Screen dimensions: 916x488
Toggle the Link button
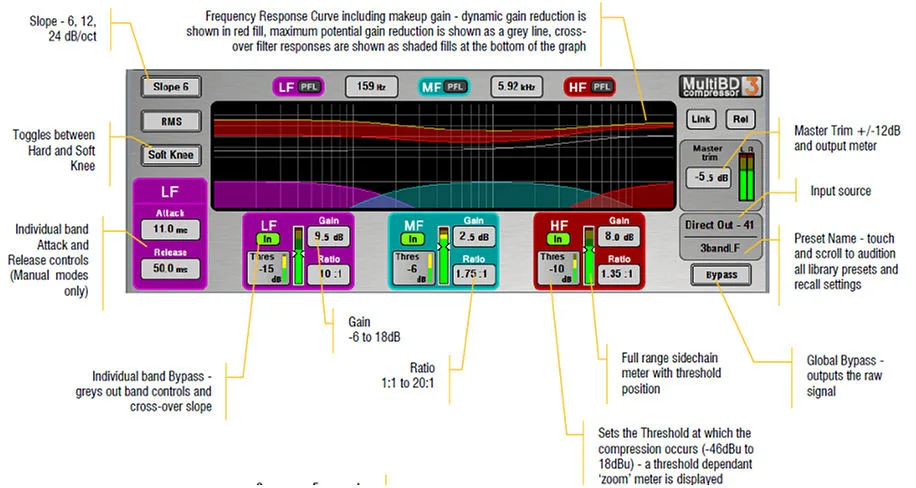point(700,119)
